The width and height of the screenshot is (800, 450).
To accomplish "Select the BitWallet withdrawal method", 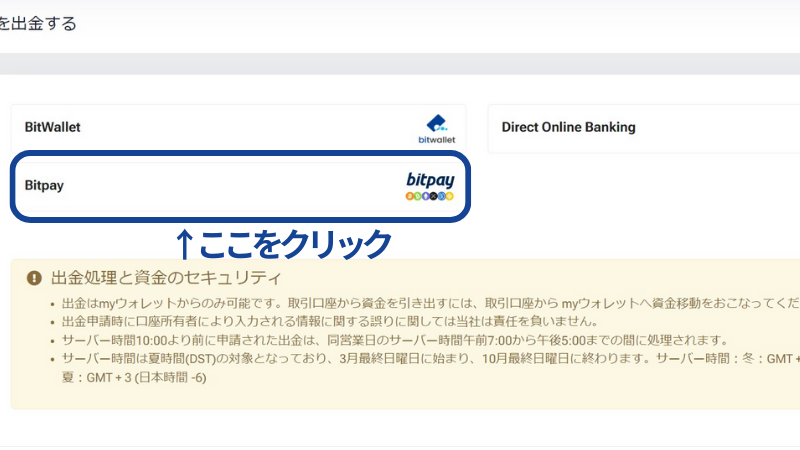I will click(53, 128).
